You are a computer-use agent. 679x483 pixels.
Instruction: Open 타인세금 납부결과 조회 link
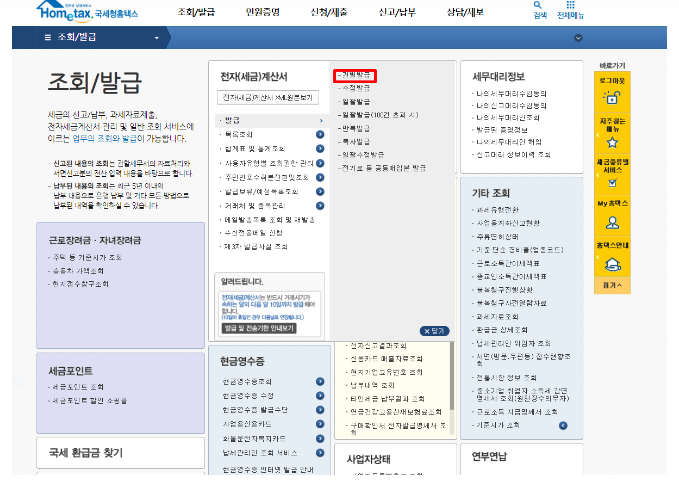[387, 399]
